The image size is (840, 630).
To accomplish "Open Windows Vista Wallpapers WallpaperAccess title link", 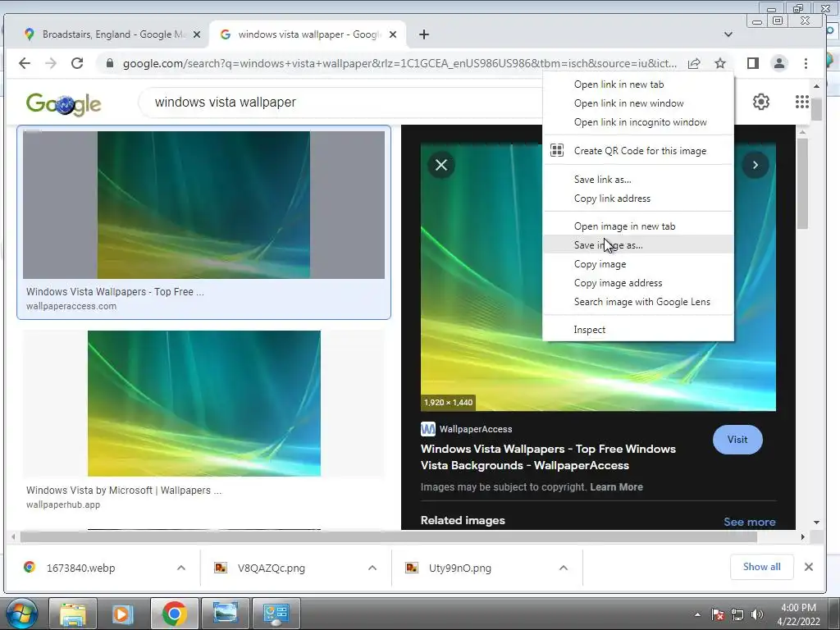I will 548,457.
